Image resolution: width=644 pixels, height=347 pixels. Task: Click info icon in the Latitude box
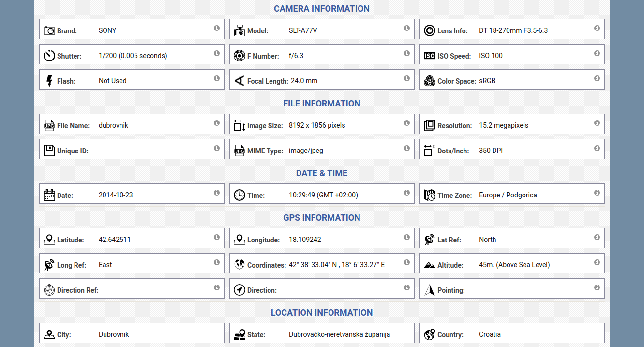217,237
